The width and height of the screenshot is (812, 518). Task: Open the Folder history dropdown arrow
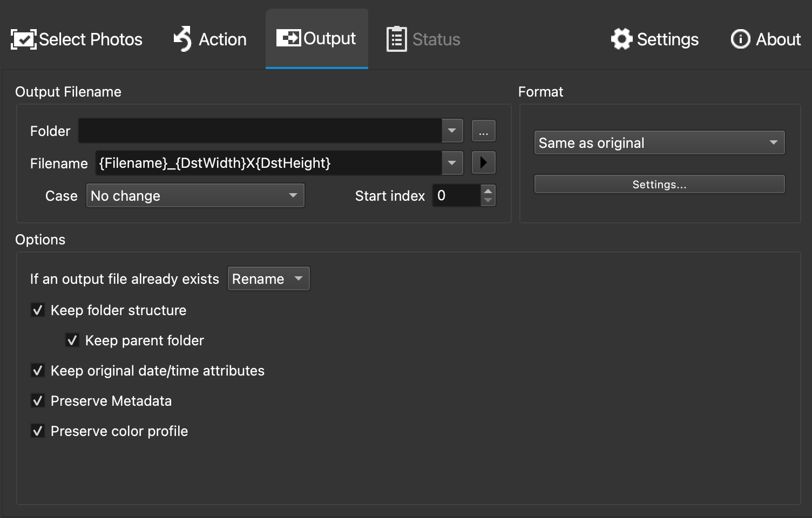click(451, 130)
